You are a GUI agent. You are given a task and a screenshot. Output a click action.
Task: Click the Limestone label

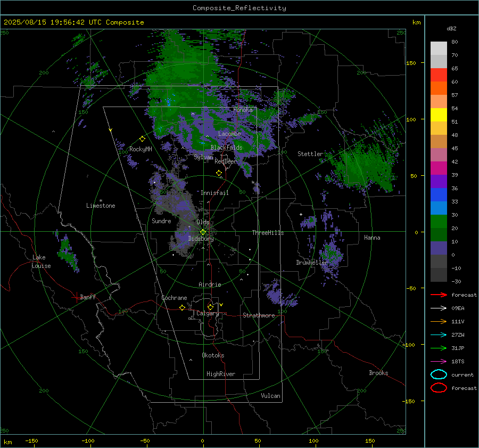(101, 206)
